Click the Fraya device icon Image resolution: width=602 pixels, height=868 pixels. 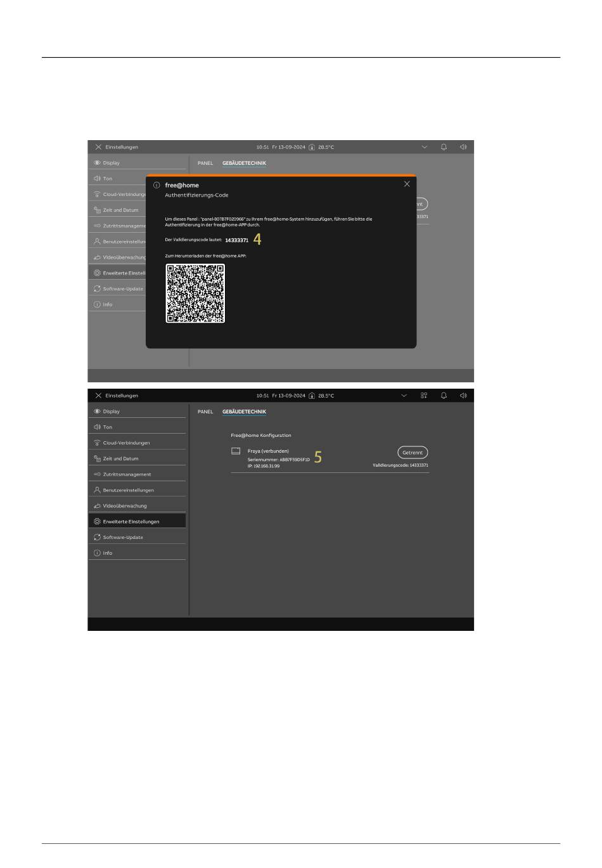click(x=236, y=451)
